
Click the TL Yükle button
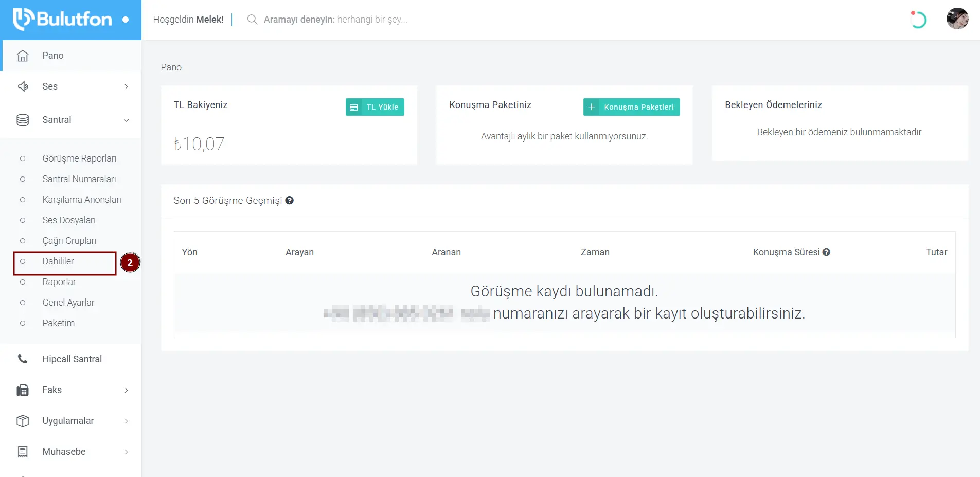point(375,107)
